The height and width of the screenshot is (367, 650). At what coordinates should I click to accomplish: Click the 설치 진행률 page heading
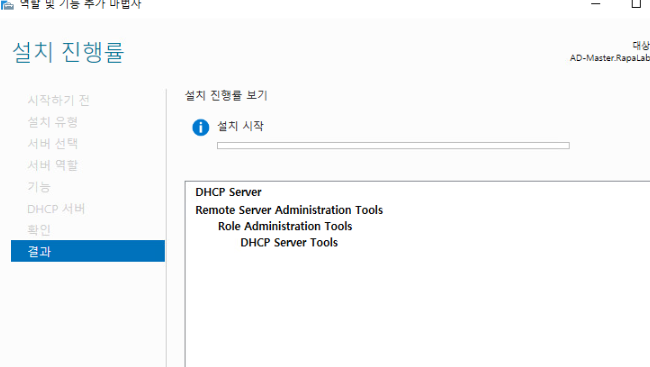(x=68, y=52)
